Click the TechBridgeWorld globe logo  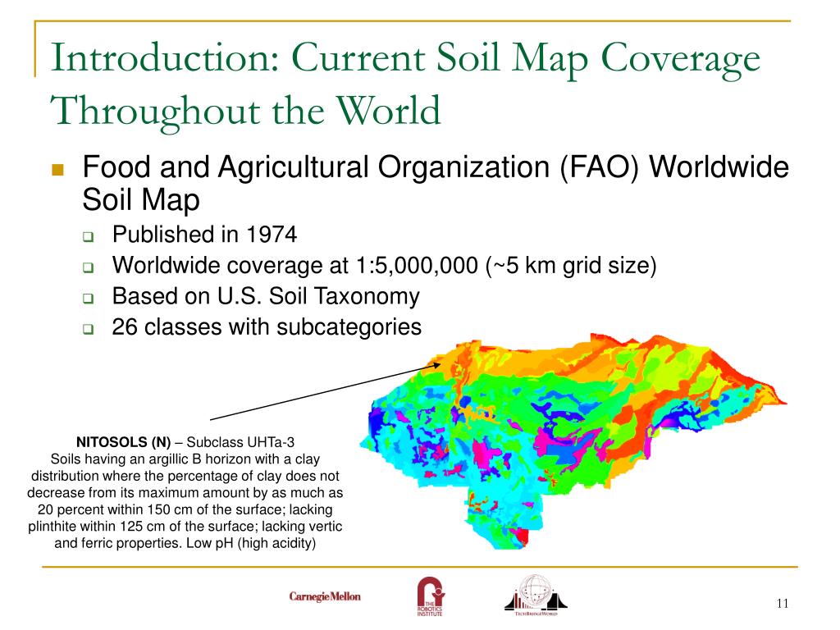tap(535, 595)
